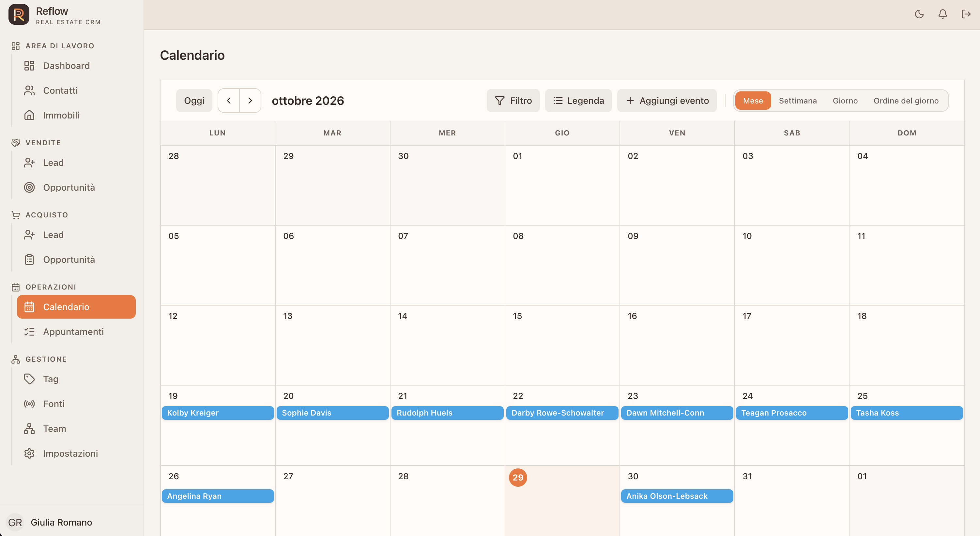The height and width of the screenshot is (536, 980).
Task: Go to Contatti page
Action: tap(76, 90)
